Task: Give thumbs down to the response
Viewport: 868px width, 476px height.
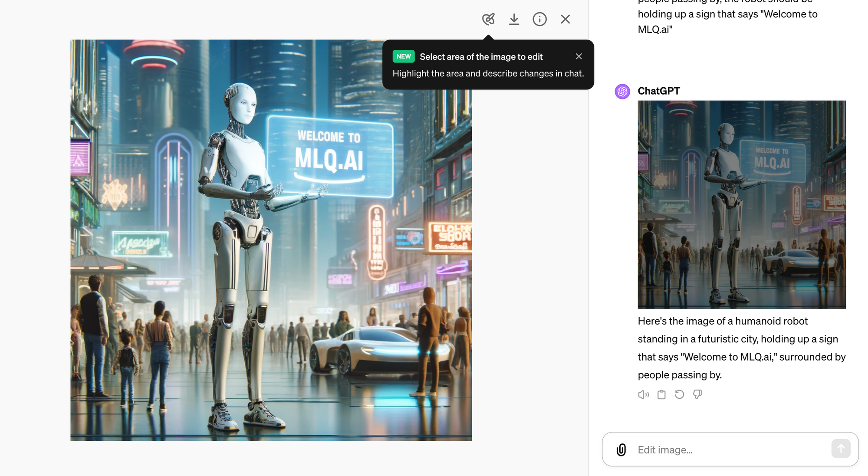Action: (697, 394)
